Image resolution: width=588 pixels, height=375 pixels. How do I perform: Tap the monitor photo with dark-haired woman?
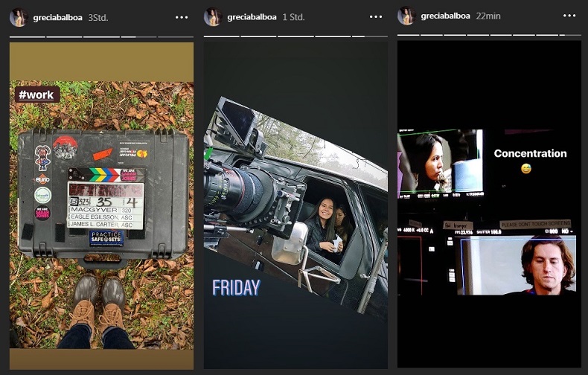coord(441,164)
